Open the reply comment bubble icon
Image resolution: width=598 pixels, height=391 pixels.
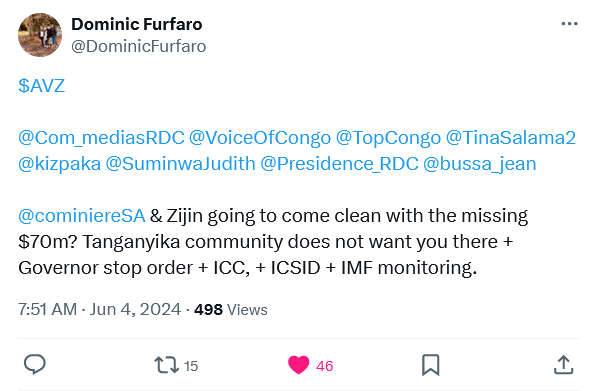(x=35, y=365)
